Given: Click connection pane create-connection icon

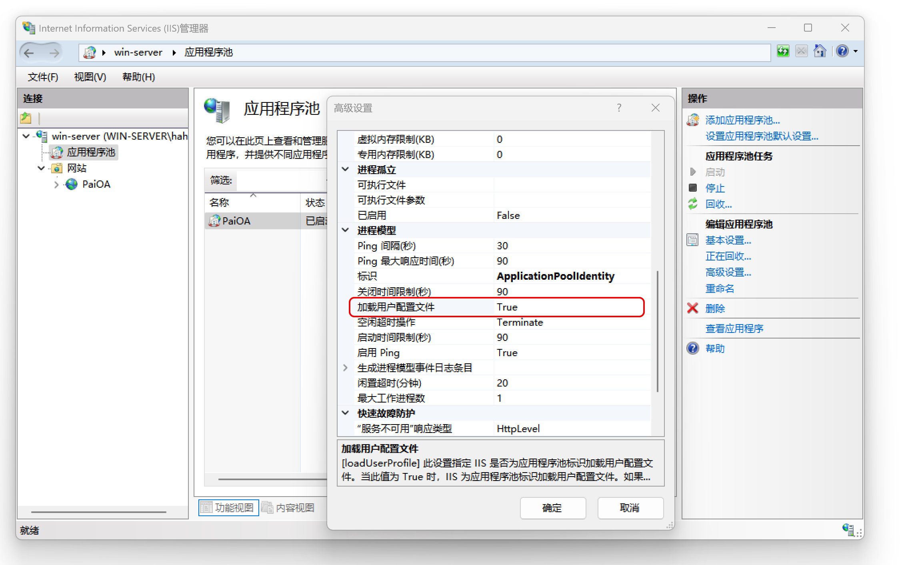Looking at the screenshot, I should (26, 118).
